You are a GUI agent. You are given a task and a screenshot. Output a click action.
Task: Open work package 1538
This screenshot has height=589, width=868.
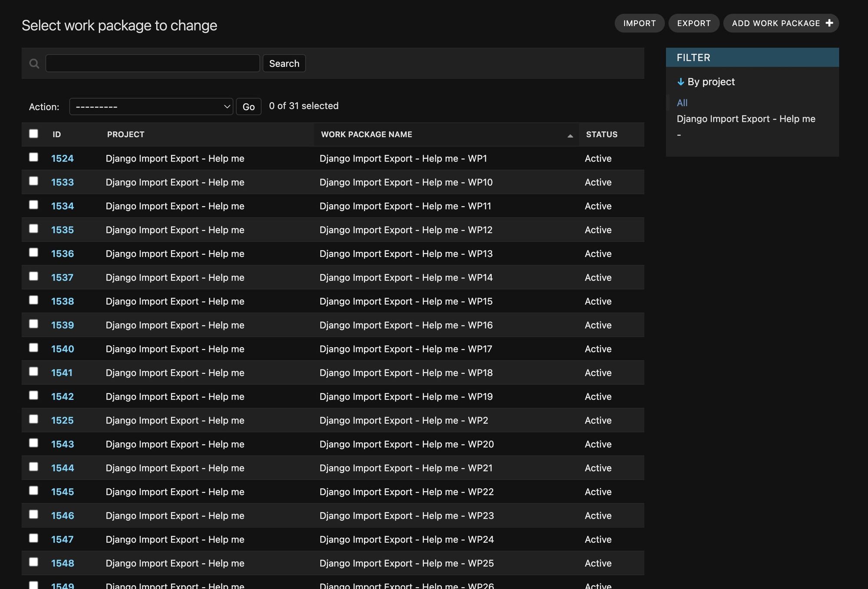pos(62,302)
